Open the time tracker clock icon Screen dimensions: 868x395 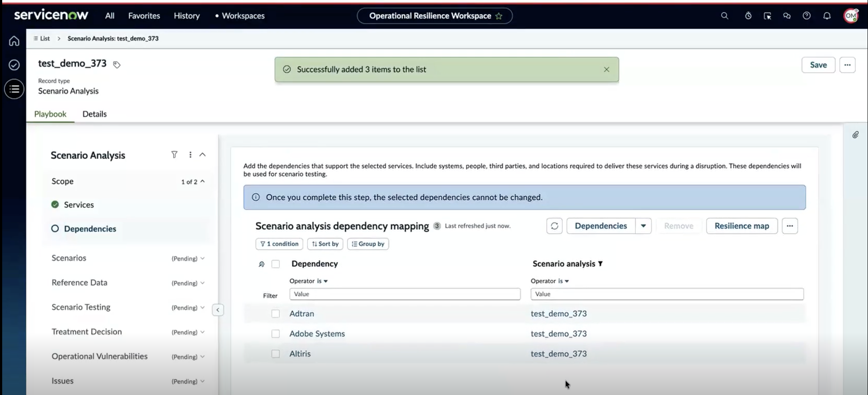tap(748, 16)
